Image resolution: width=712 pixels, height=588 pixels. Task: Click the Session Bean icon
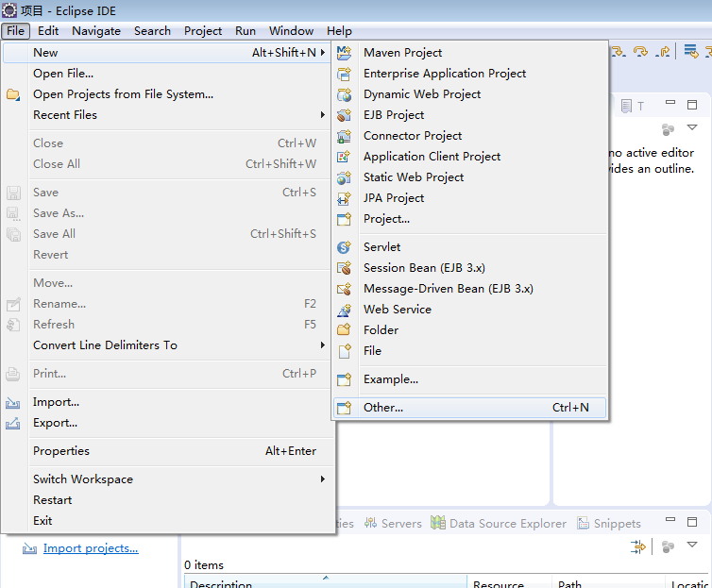[344, 268]
